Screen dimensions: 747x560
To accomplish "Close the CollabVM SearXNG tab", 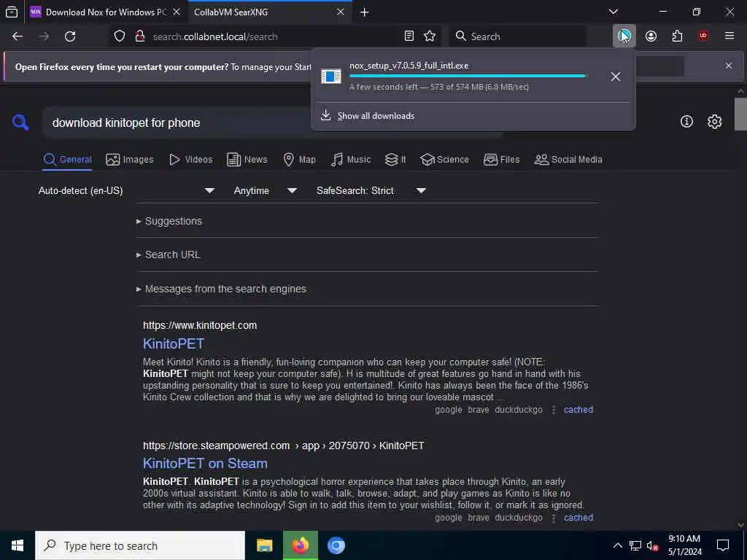I will pyautogui.click(x=341, y=12).
